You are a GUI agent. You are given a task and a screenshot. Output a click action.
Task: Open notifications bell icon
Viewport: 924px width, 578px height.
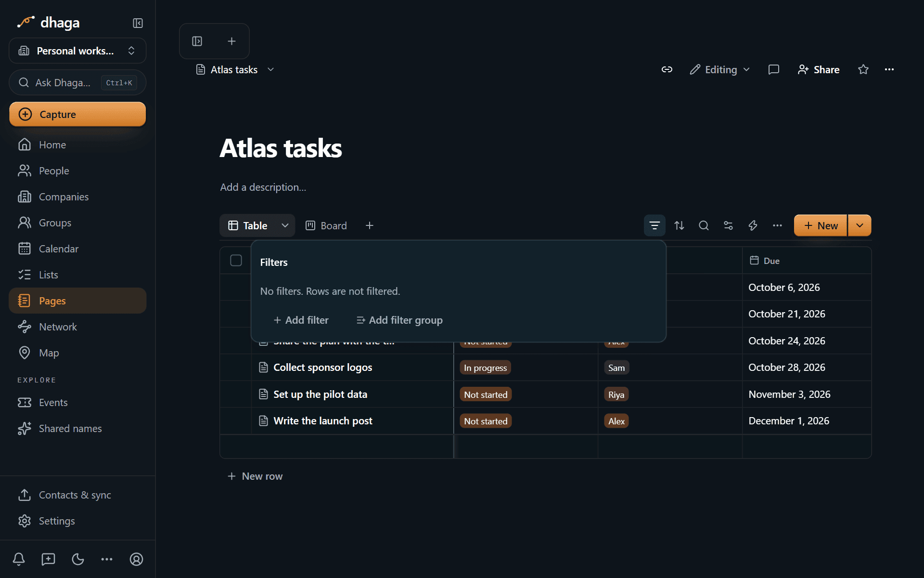[19, 559]
